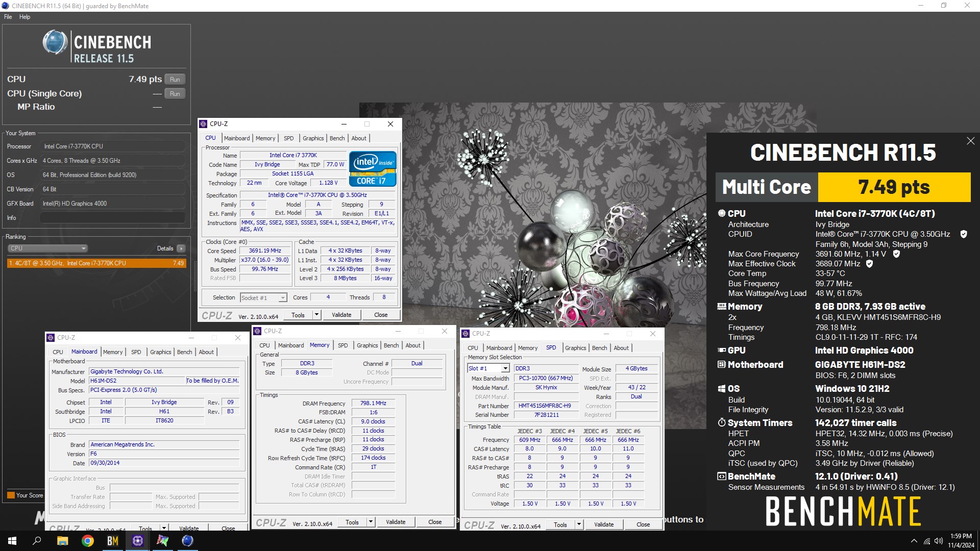980x551 pixels.
Task: Click the Processor field Intel Core i7-3770K CPU
Action: coord(112,146)
